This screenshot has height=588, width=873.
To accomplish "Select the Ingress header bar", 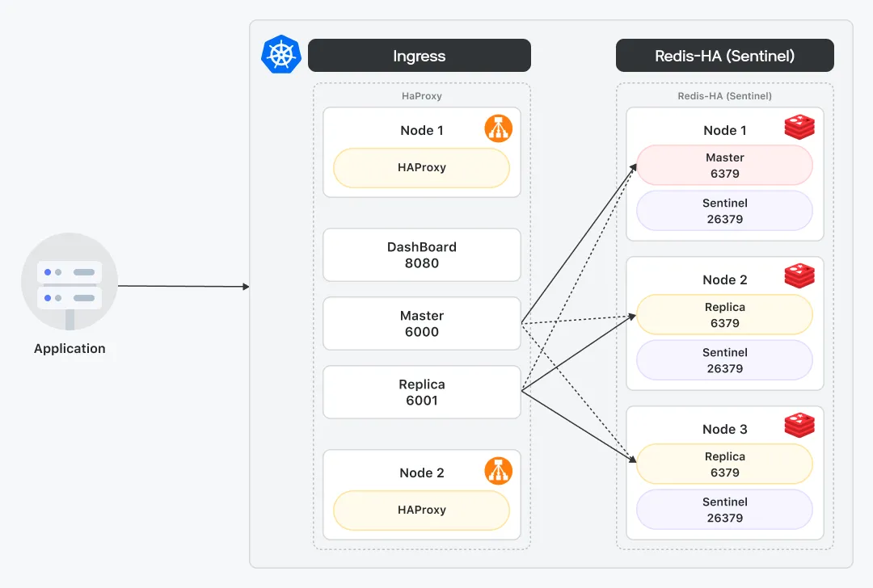I will (x=420, y=55).
